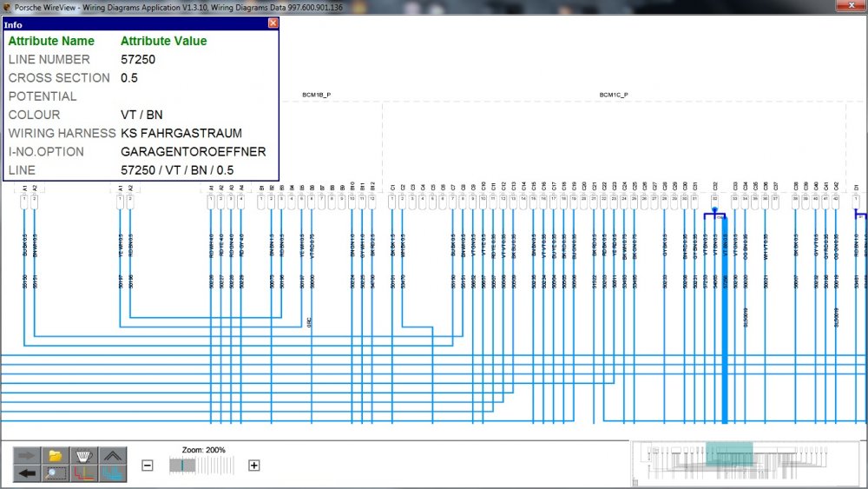Screen dimensions: 868x489
Task: Open the yellow folder icon
Action: 56,455
